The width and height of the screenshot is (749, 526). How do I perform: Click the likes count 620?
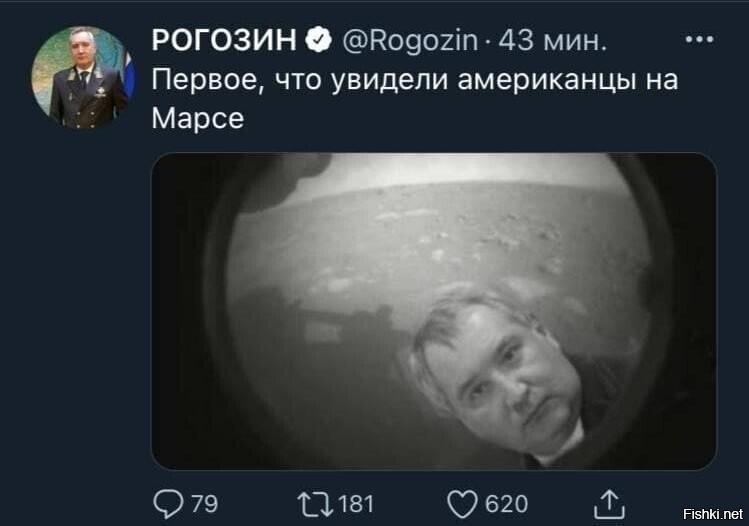pyautogui.click(x=506, y=504)
